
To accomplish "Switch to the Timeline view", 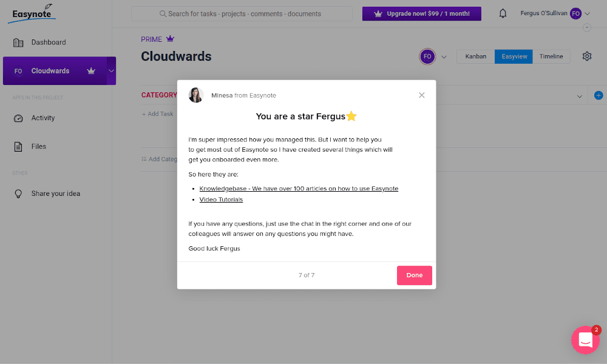I will (551, 56).
